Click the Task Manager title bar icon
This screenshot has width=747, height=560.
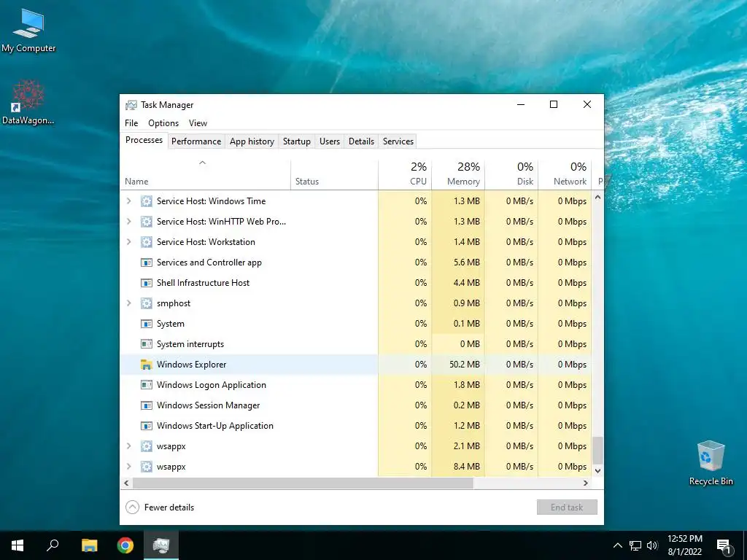coord(131,105)
